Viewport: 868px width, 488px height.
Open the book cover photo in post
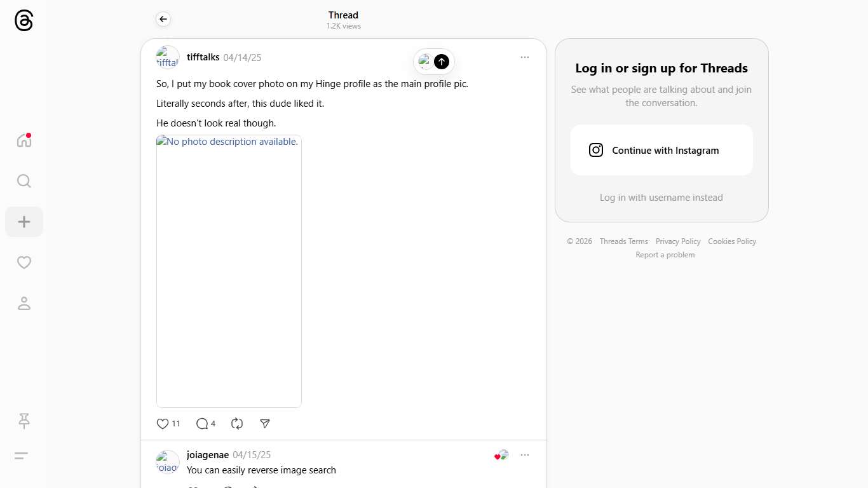tap(229, 271)
